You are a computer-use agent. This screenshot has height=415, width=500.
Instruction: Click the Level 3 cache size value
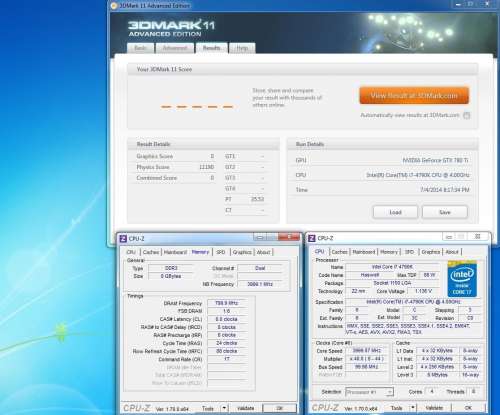click(x=437, y=375)
